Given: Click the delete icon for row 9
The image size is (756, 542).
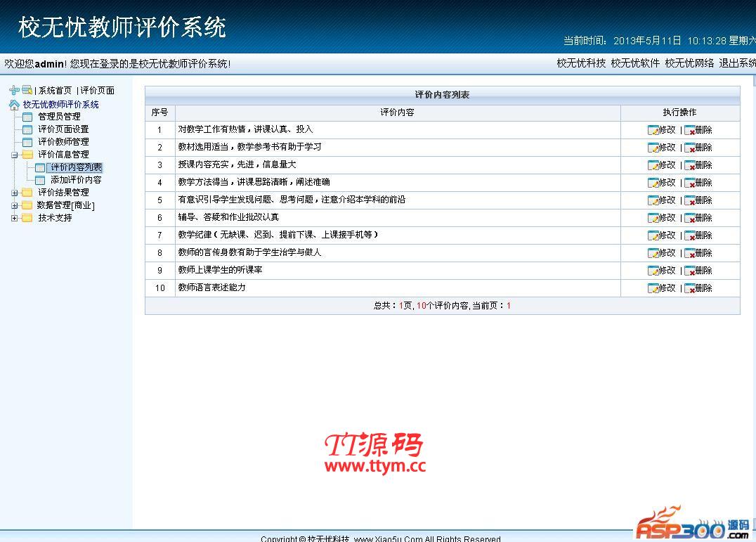Looking at the screenshot, I should (x=689, y=271).
